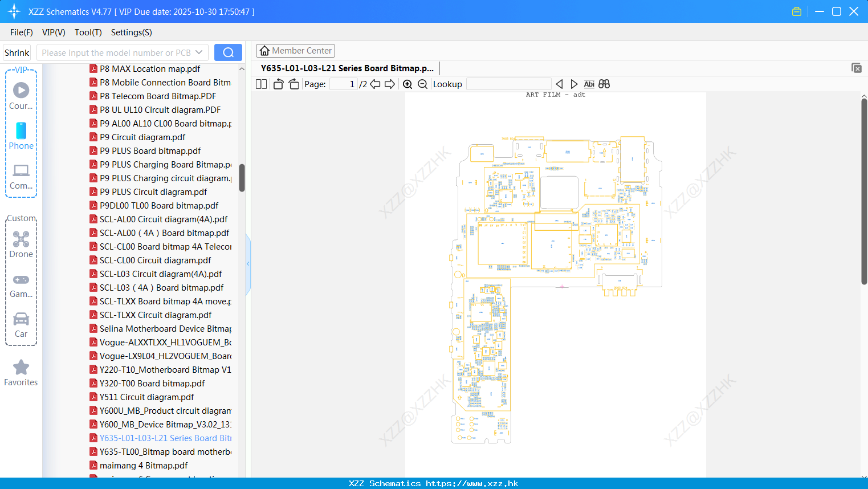Open the Favorites star
Screen dimensions: 868x489
(21, 373)
